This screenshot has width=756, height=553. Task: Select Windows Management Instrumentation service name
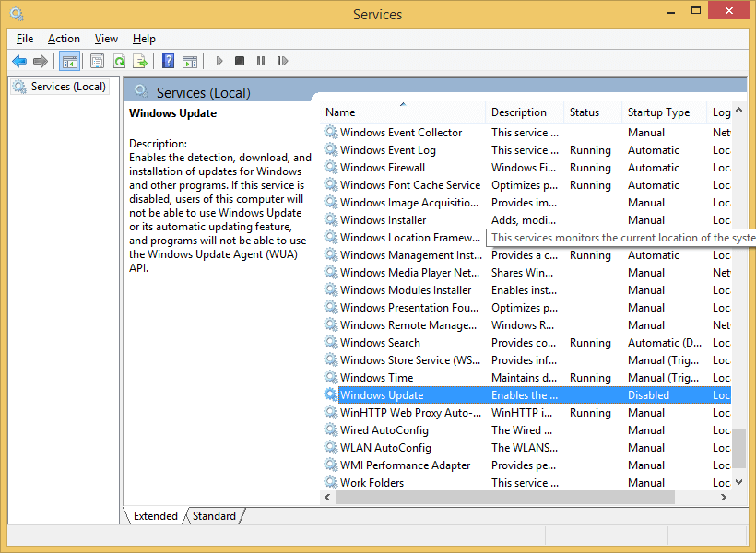[411, 255]
